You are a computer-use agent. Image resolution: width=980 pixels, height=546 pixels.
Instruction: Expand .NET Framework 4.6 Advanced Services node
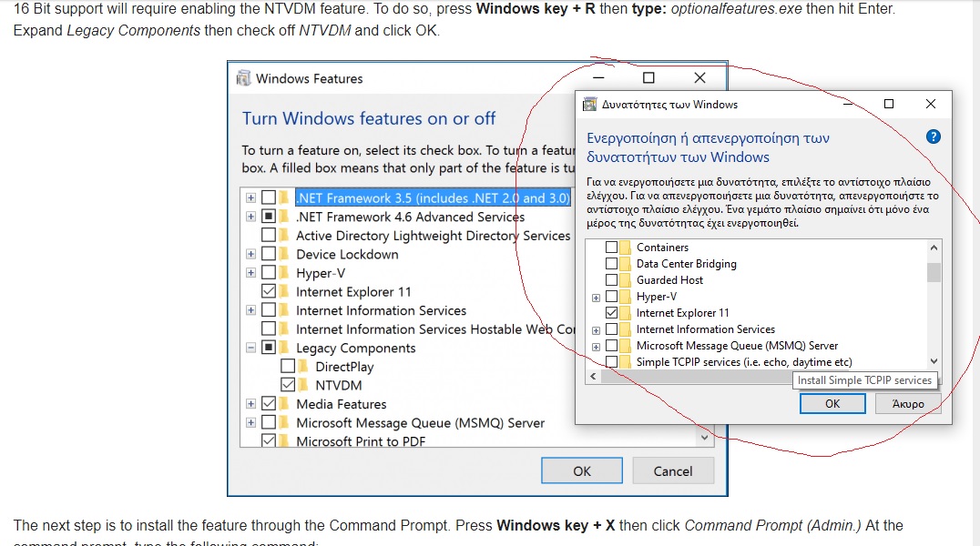(x=250, y=217)
